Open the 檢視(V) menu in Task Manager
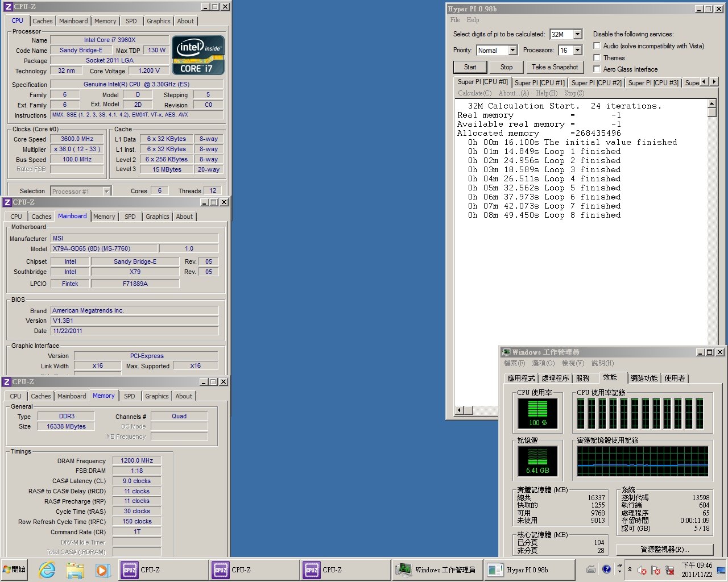The image size is (728, 582). click(x=573, y=363)
